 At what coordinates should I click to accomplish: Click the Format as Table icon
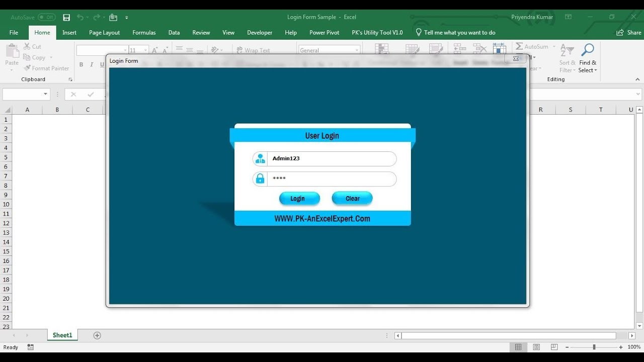tap(413, 50)
